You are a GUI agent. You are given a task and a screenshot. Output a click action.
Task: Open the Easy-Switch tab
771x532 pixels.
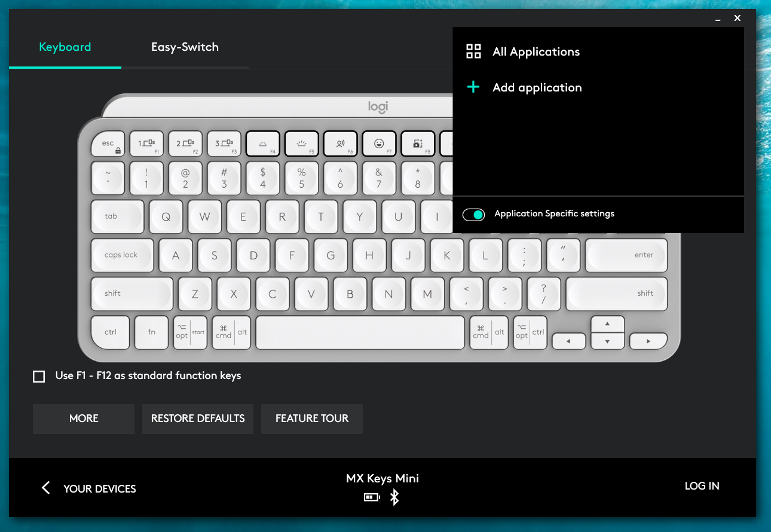point(185,47)
